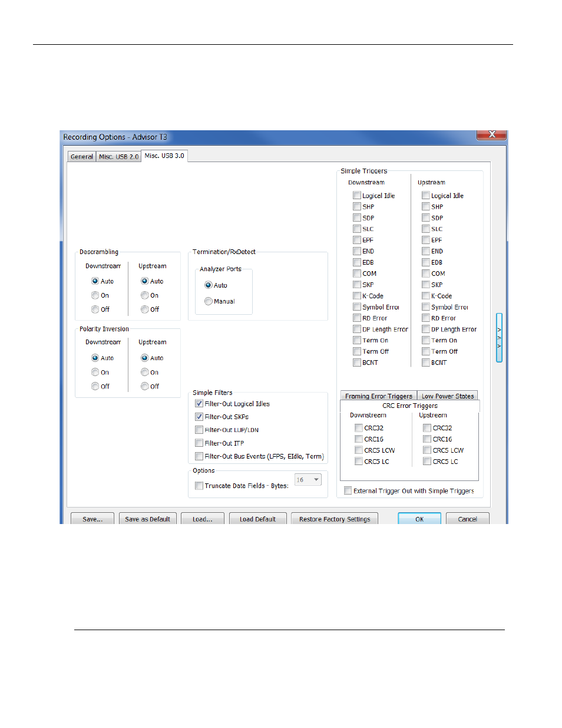Confirm with the OK button

click(419, 519)
